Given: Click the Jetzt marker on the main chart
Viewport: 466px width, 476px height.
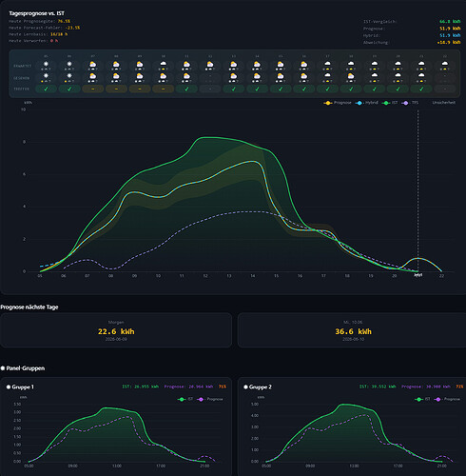Looking at the screenshot, I should [418, 275].
